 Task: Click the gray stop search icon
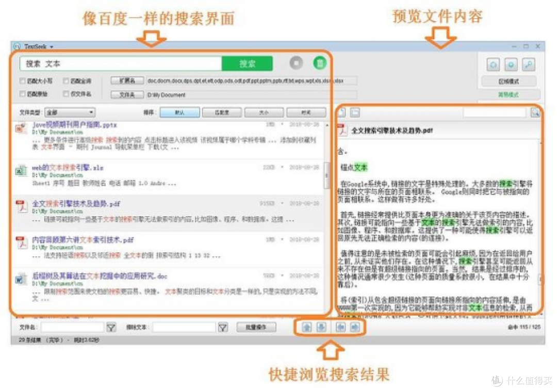pos(296,63)
